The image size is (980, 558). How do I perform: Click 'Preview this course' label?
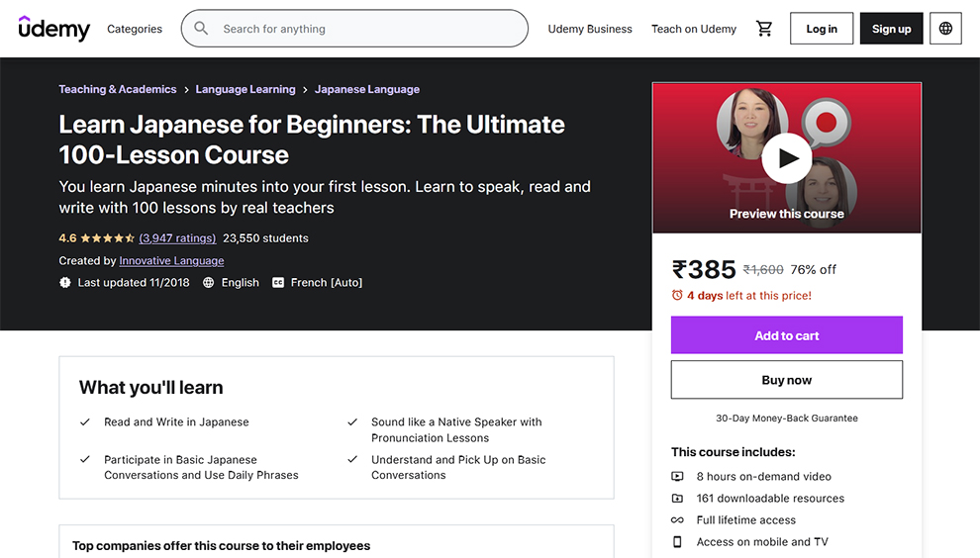coord(787,214)
